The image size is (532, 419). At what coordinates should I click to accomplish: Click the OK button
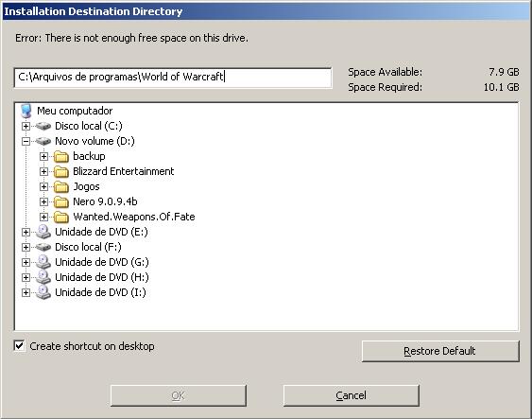click(x=179, y=395)
